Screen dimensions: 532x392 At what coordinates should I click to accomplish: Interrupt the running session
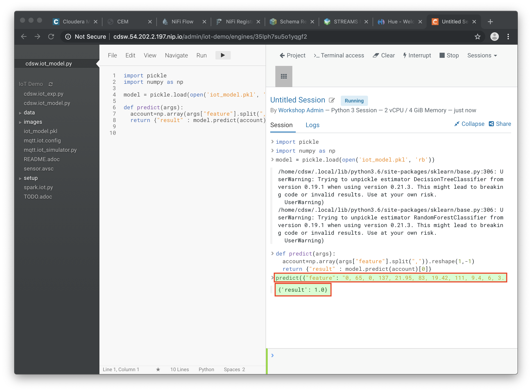[417, 55]
